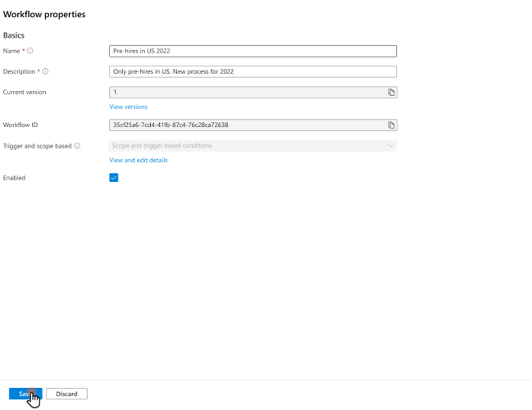Copy the Current version value
Image resolution: width=532 pixels, height=410 pixels.
pos(391,93)
